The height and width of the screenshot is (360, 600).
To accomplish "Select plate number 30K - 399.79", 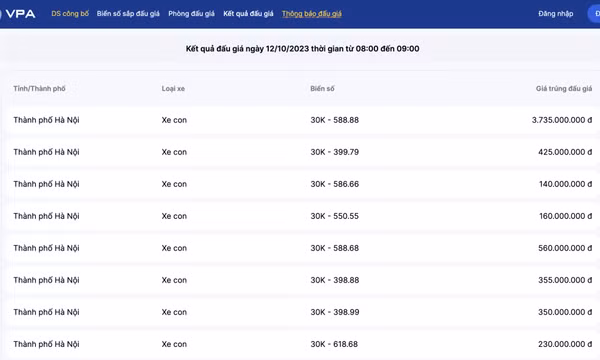I will pyautogui.click(x=334, y=152).
